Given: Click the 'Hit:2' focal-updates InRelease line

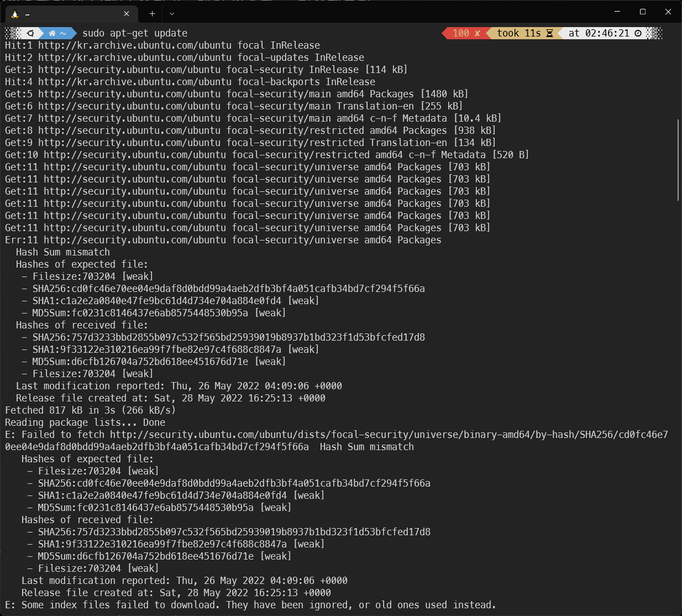Looking at the screenshot, I should click(x=185, y=58).
